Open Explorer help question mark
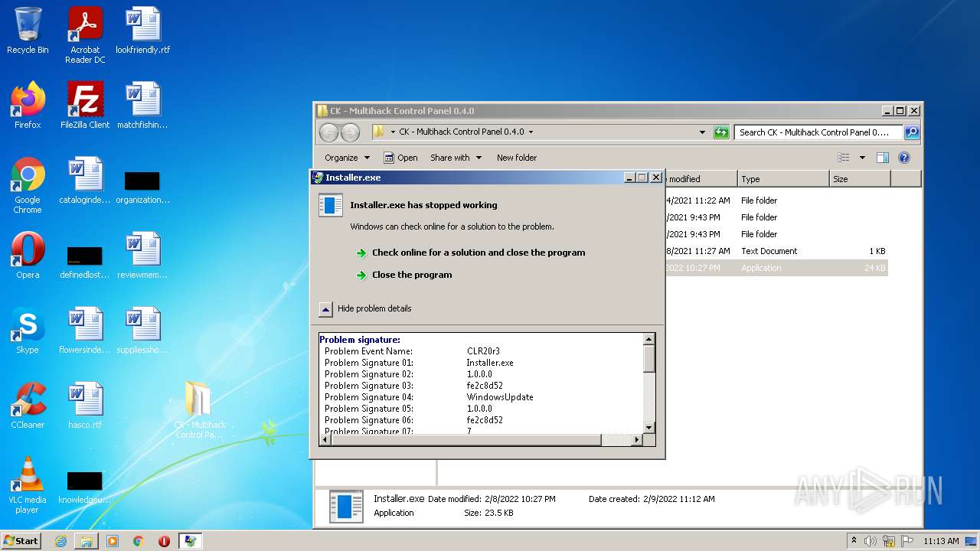Viewport: 980px width, 551px height. (x=904, y=158)
